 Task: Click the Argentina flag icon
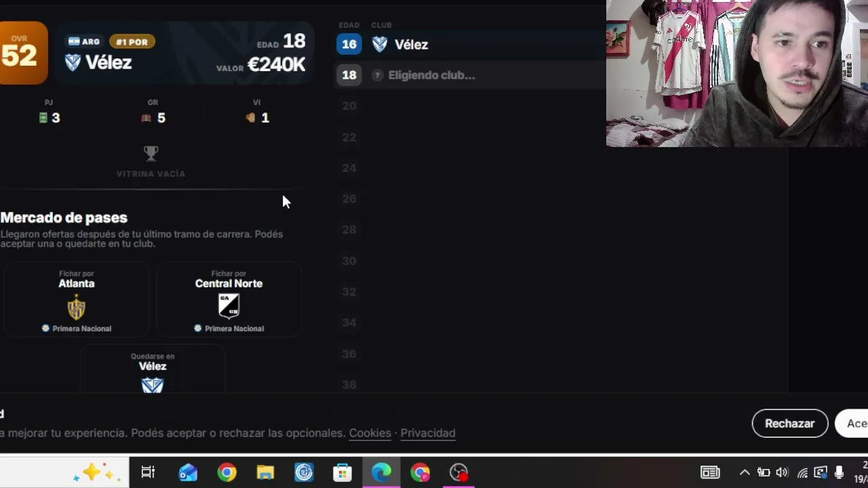pyautogui.click(x=74, y=42)
